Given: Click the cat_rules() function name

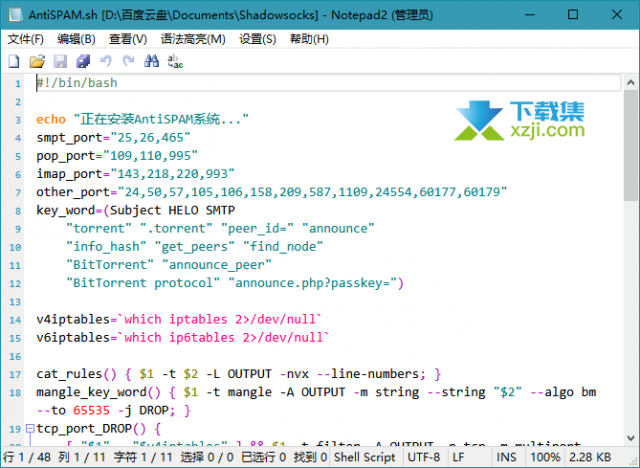Looking at the screenshot, I should [x=76, y=374].
